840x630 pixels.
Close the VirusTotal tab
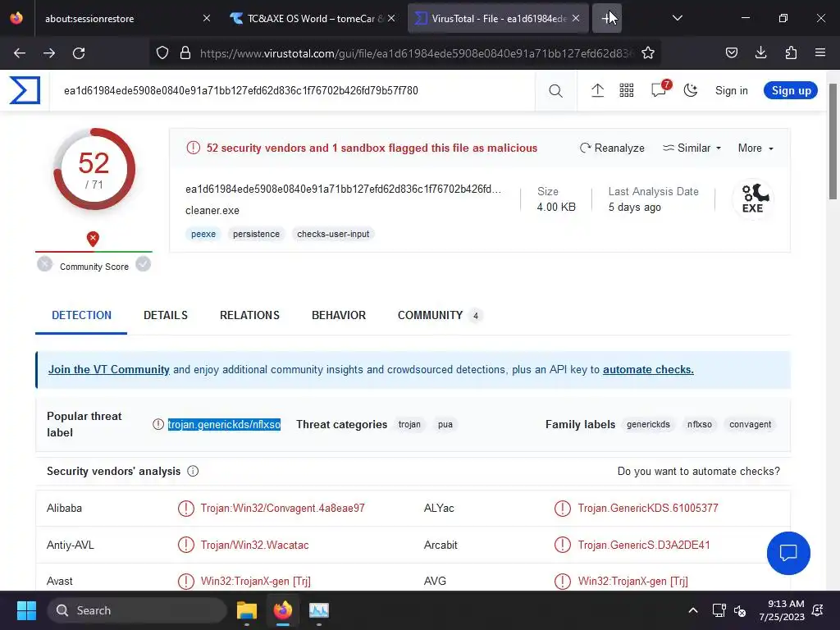[576, 18]
